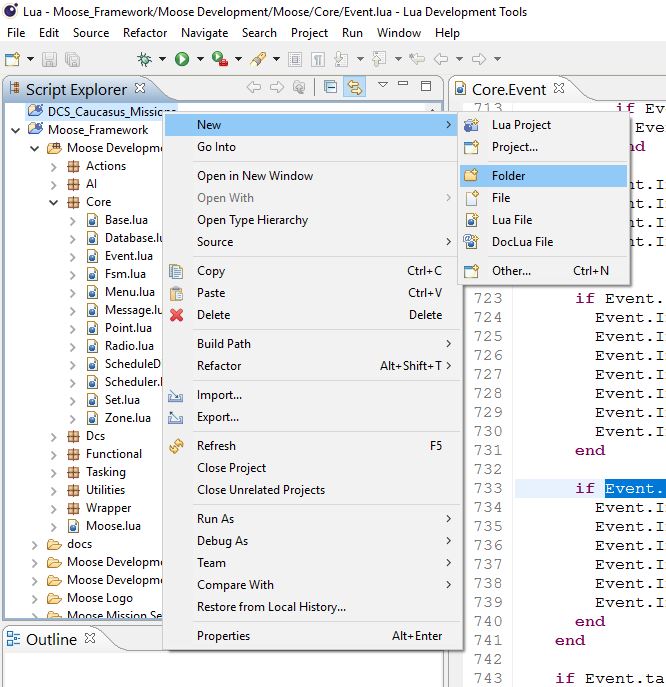Click the Debug bug icon in toolbar
This screenshot has width=666, height=687.
click(x=145, y=60)
